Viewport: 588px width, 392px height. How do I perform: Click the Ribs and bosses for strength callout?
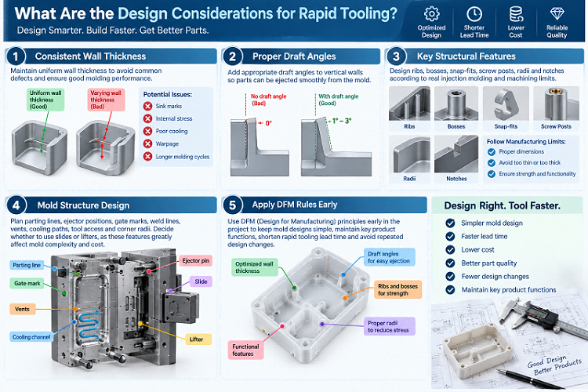397,289
